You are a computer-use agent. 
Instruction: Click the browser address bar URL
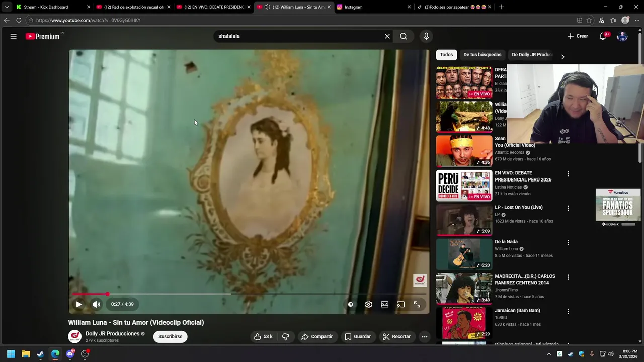point(88,20)
